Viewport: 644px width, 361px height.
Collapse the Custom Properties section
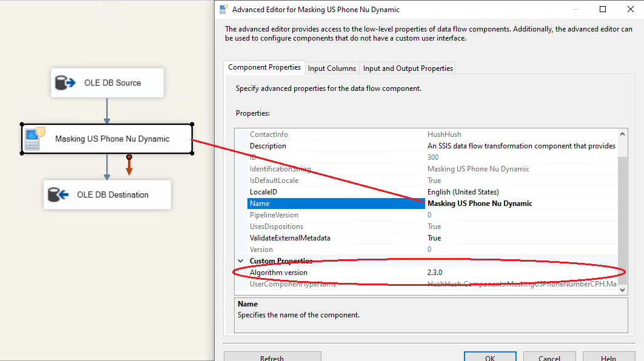click(240, 261)
